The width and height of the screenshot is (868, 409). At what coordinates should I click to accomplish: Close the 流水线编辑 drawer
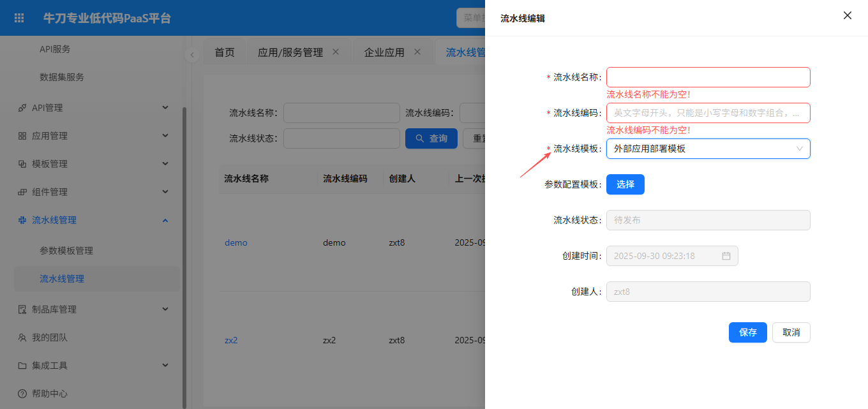click(847, 15)
